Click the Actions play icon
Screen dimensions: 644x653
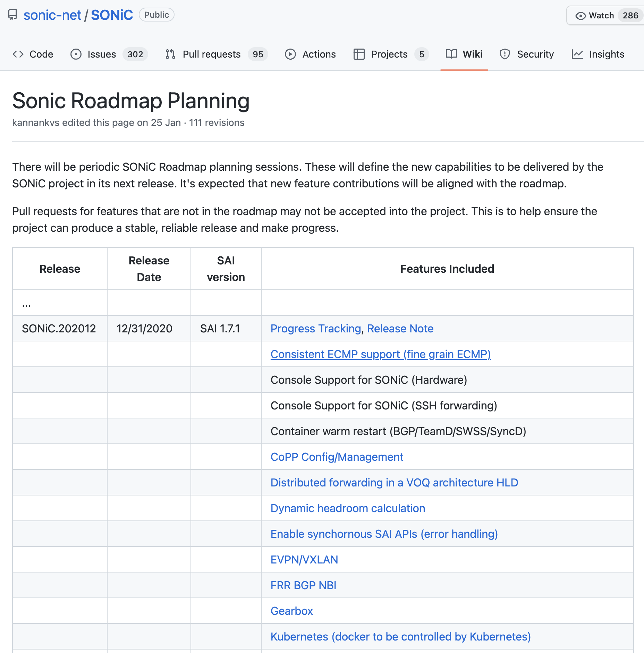(x=290, y=54)
